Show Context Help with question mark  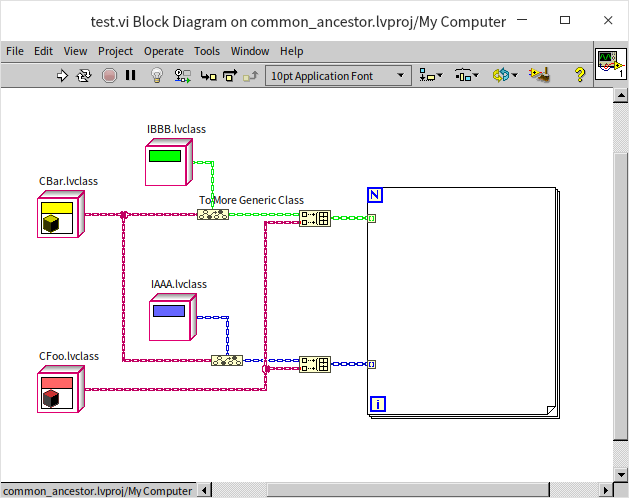[579, 75]
